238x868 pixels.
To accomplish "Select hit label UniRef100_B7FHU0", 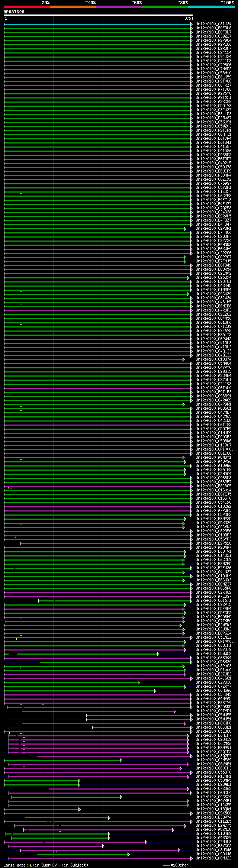I will coord(213,233).
